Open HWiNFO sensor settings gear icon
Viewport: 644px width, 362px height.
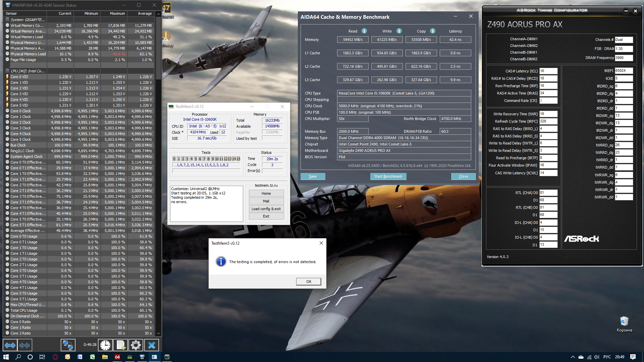pos(136,345)
